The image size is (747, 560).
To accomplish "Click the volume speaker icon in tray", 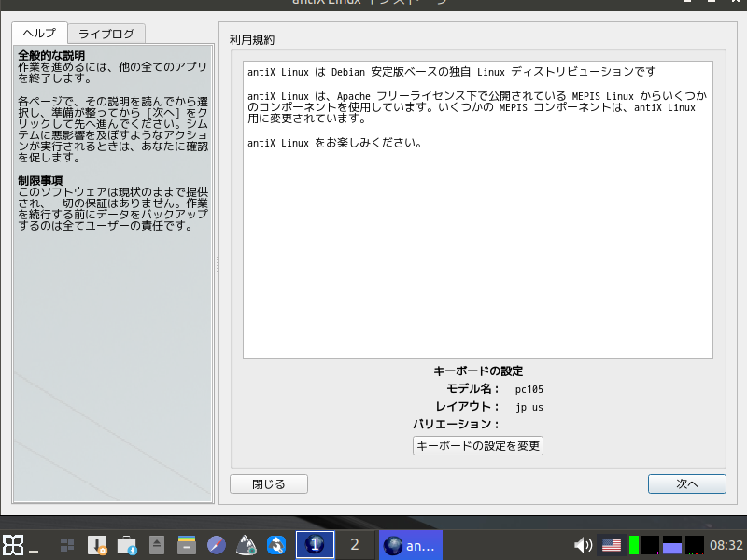I will click(x=583, y=545).
